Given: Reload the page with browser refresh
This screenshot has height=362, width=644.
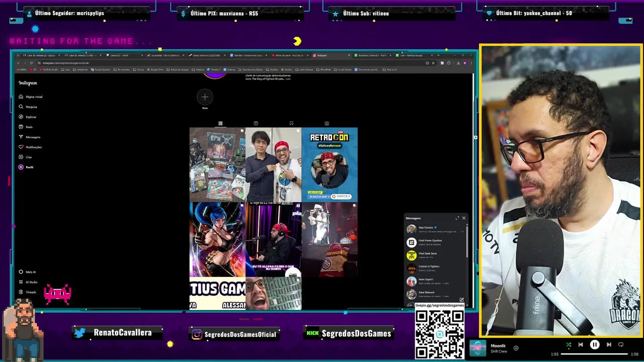Looking at the screenshot, I should [x=31, y=63].
